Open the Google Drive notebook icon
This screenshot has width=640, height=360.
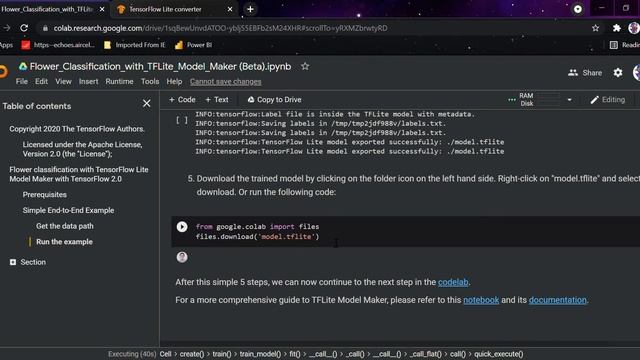point(23,67)
